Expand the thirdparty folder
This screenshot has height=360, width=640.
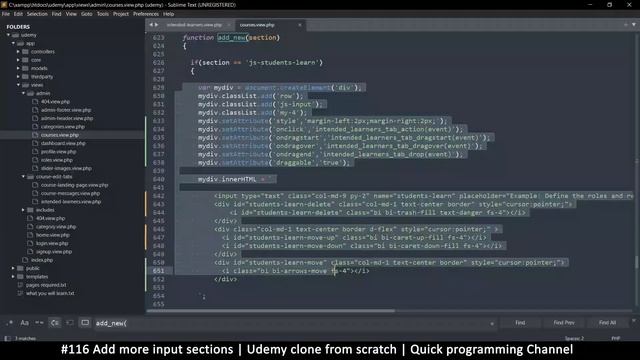18,77
